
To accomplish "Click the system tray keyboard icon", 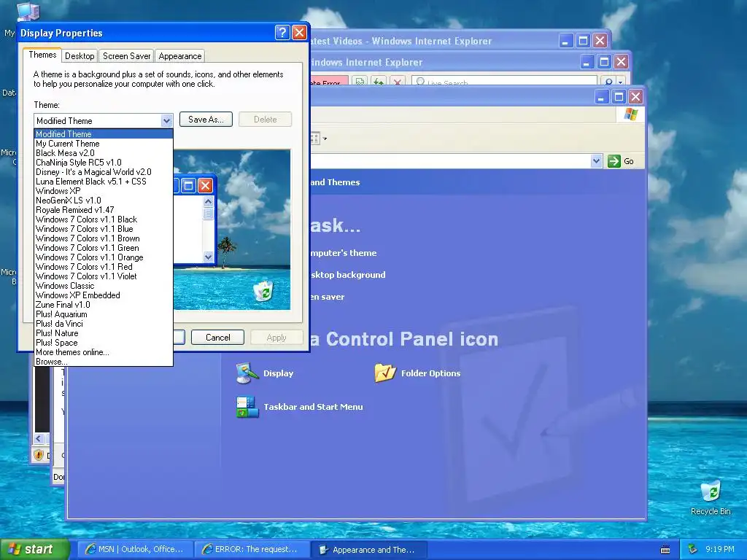I will coord(665,550).
